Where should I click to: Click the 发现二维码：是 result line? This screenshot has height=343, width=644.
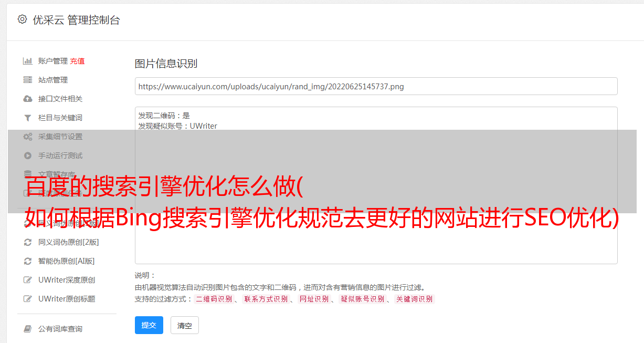(x=164, y=116)
